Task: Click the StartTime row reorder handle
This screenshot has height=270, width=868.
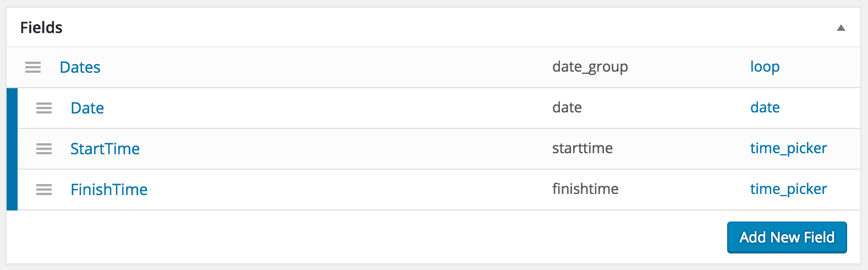Action: [x=44, y=149]
